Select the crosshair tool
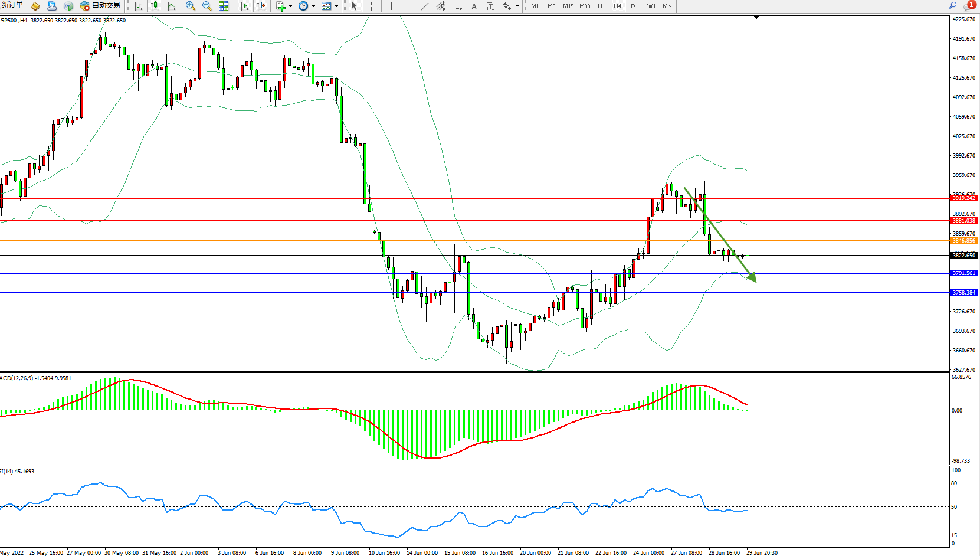Image resolution: width=980 pixels, height=556 pixels. pos(372,6)
